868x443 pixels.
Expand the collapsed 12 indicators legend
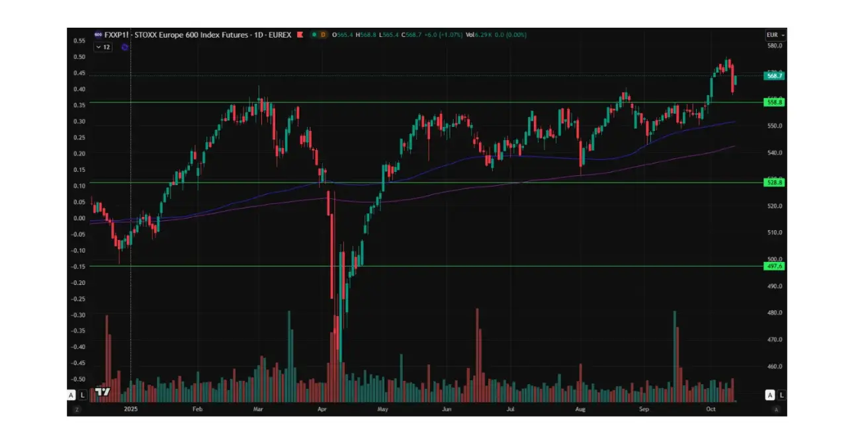click(x=103, y=47)
